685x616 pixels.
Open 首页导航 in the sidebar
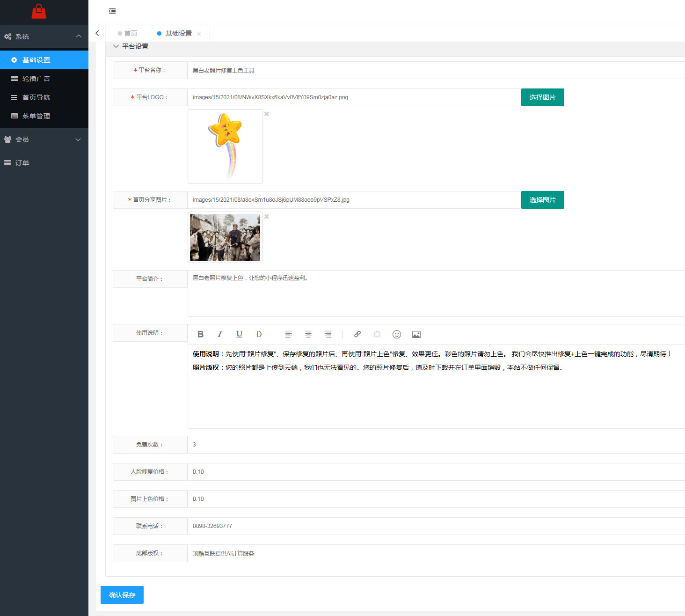click(x=44, y=97)
